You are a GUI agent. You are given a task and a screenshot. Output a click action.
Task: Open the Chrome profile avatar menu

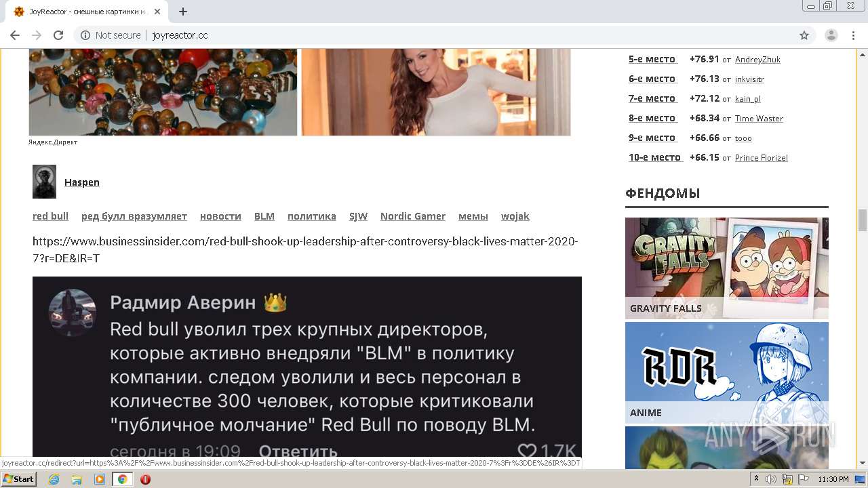point(831,35)
